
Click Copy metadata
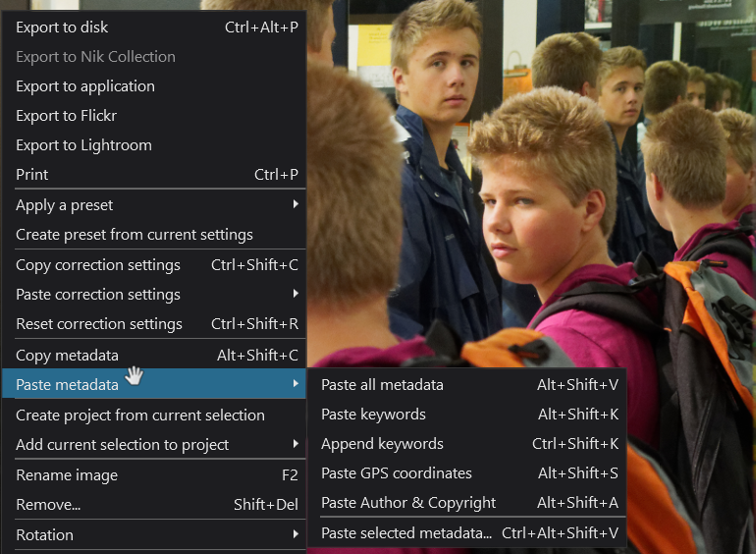(154, 355)
